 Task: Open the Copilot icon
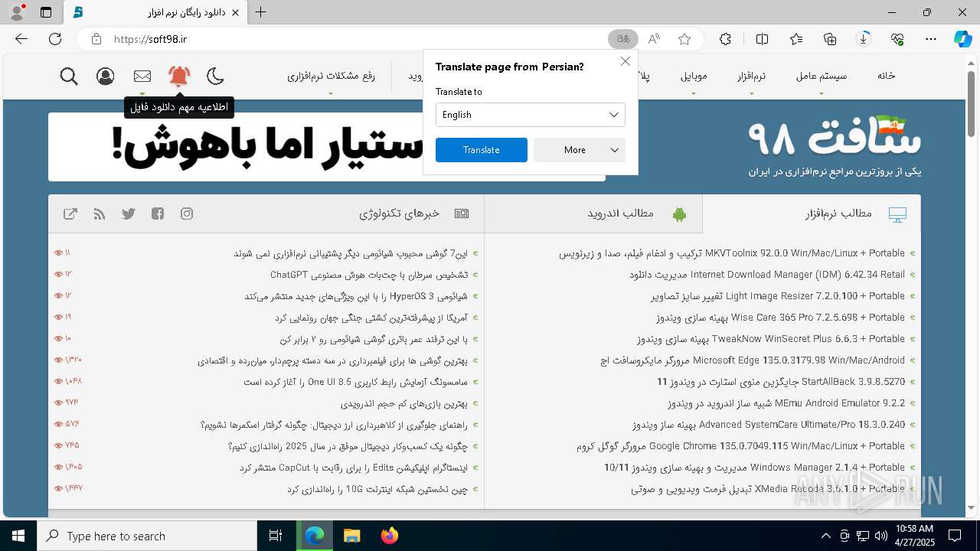(x=963, y=39)
